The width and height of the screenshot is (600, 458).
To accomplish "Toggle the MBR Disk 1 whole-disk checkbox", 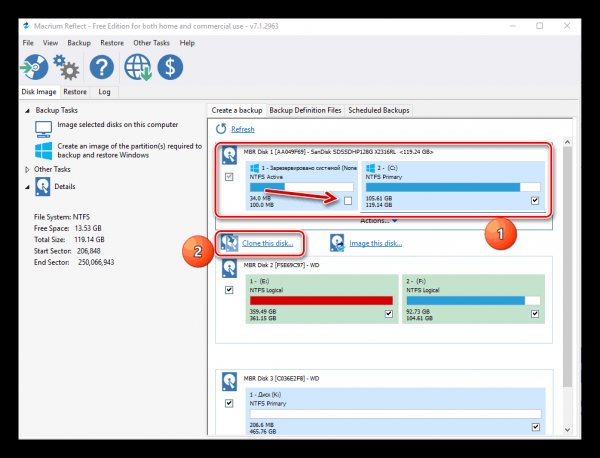I will click(229, 177).
